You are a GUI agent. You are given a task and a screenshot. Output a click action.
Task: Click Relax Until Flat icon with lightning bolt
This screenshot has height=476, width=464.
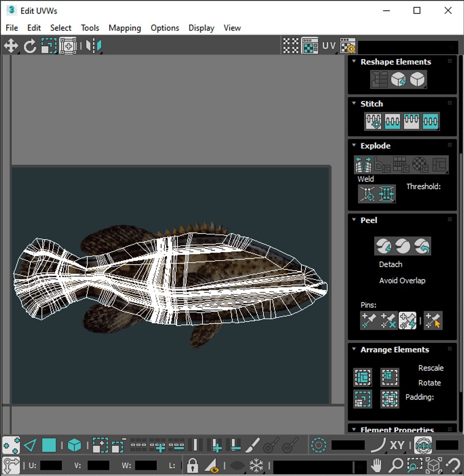coord(398,79)
